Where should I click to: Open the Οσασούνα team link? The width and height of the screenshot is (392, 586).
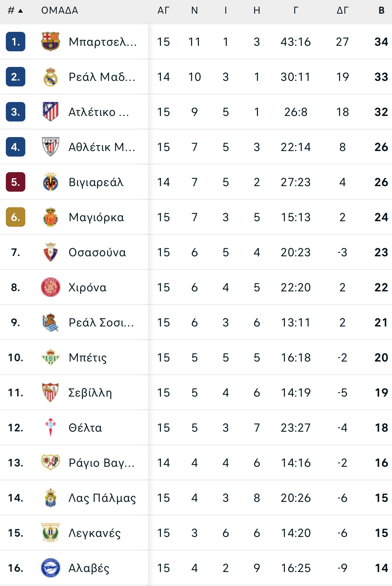point(97,252)
